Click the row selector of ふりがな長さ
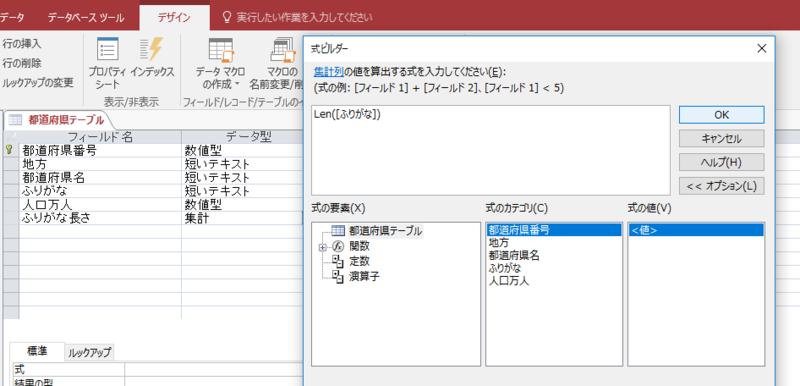This screenshot has height=386, width=800. [x=11, y=218]
